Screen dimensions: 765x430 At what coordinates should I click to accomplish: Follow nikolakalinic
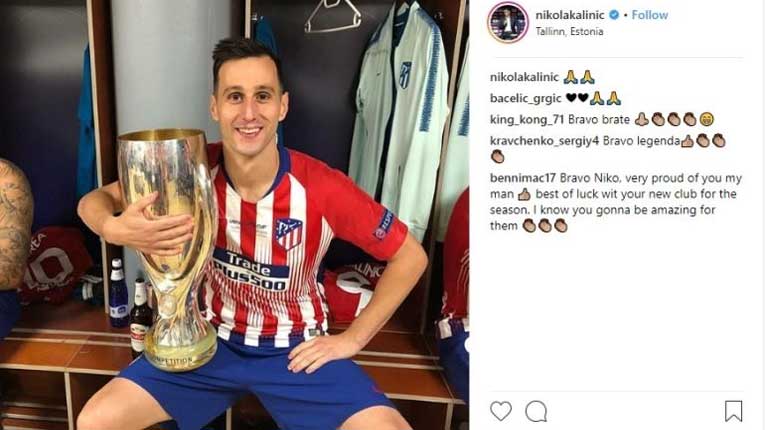[649, 15]
